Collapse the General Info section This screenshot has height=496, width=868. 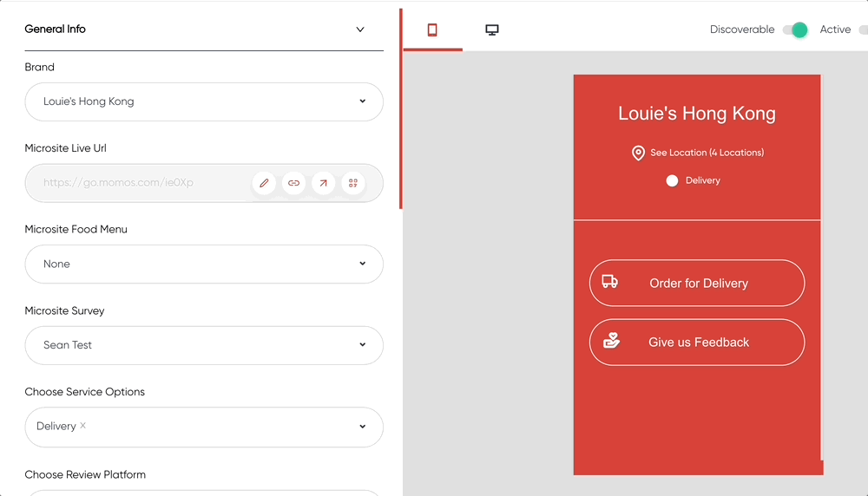(360, 29)
